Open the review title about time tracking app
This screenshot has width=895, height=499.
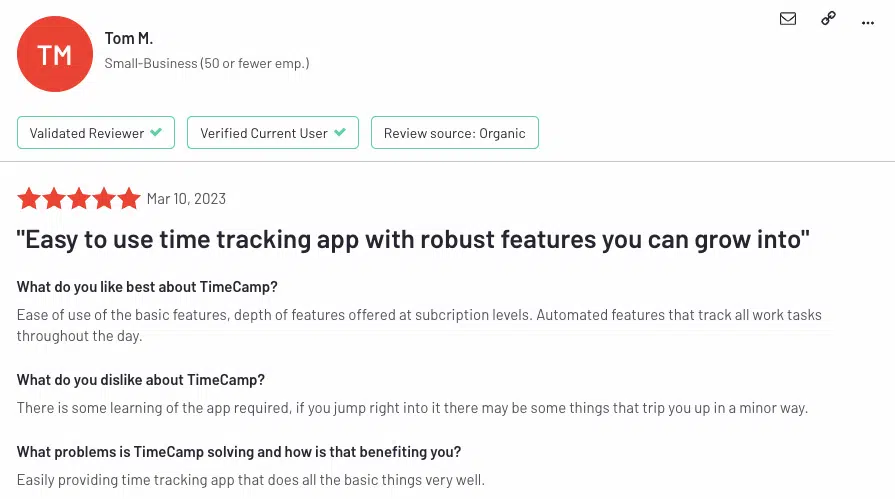click(x=413, y=239)
